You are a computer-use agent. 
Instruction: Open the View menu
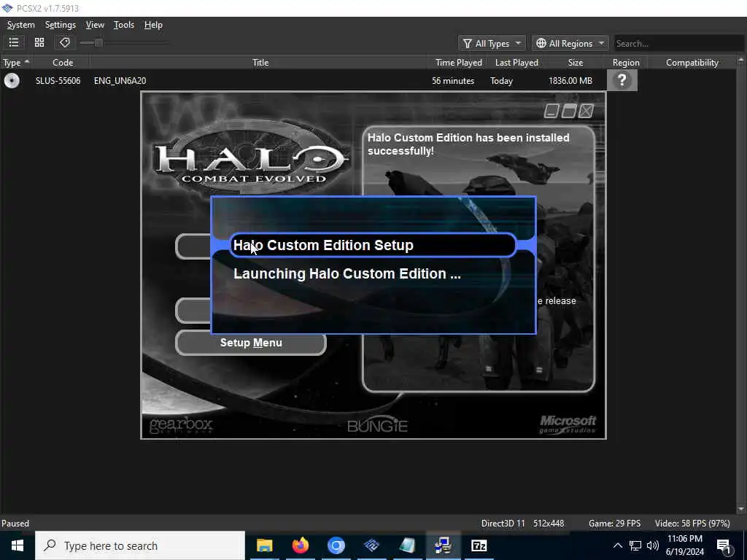pyautogui.click(x=95, y=25)
